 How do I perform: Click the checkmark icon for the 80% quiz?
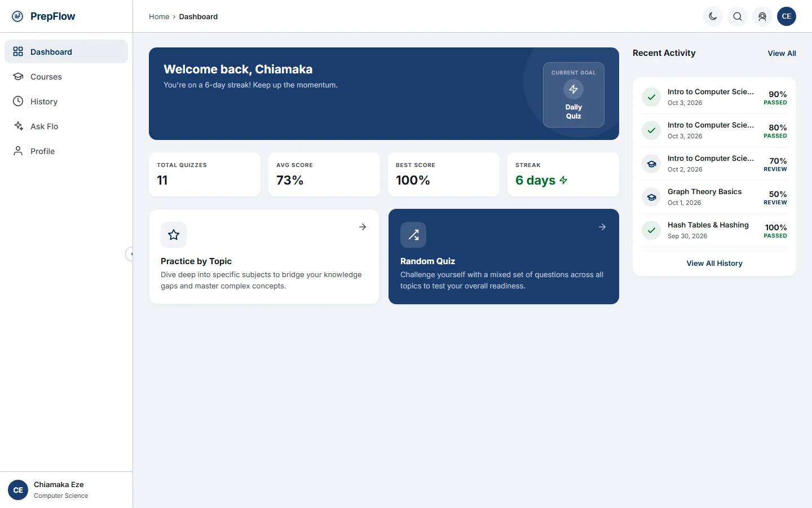coord(651,130)
